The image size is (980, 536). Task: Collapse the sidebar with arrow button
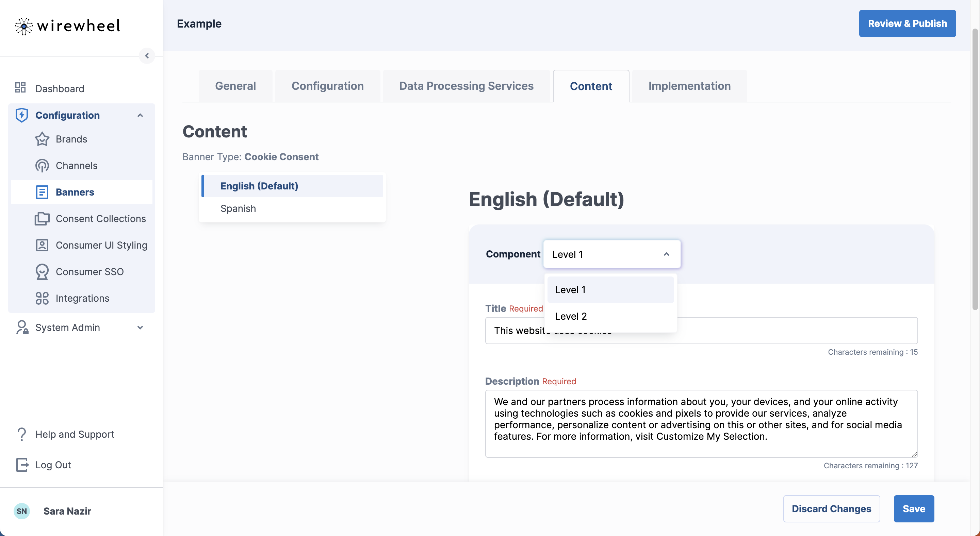coord(147,56)
